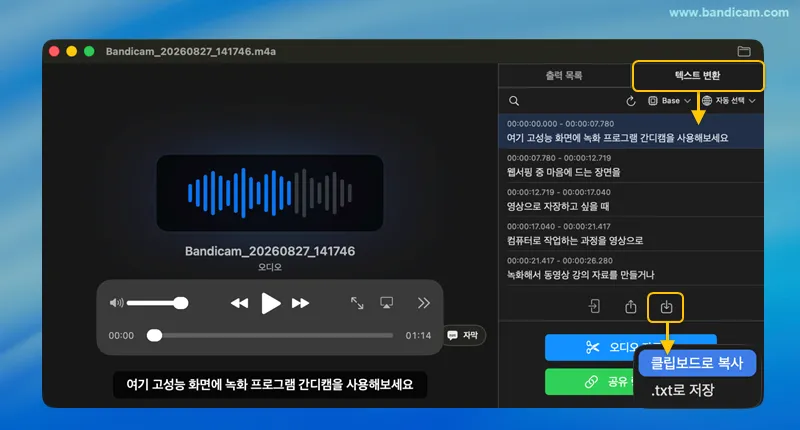Select transcript line 여기 고성능 화면에 녹화
Viewport: 800px width, 430px height.
point(631,132)
